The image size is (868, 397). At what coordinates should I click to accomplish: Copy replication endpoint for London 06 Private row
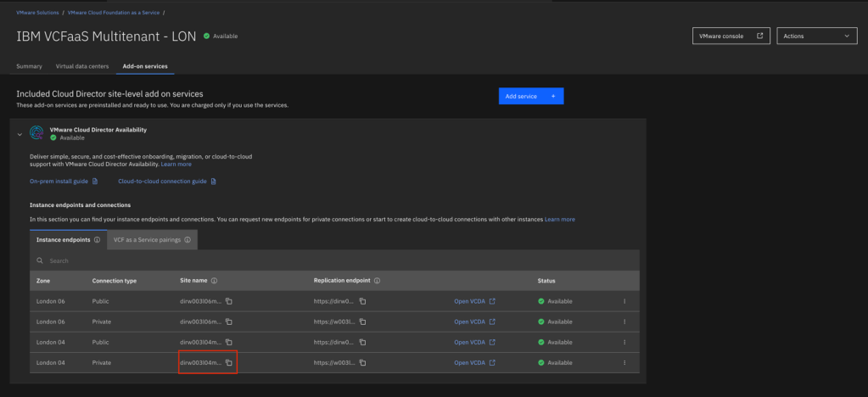(362, 322)
